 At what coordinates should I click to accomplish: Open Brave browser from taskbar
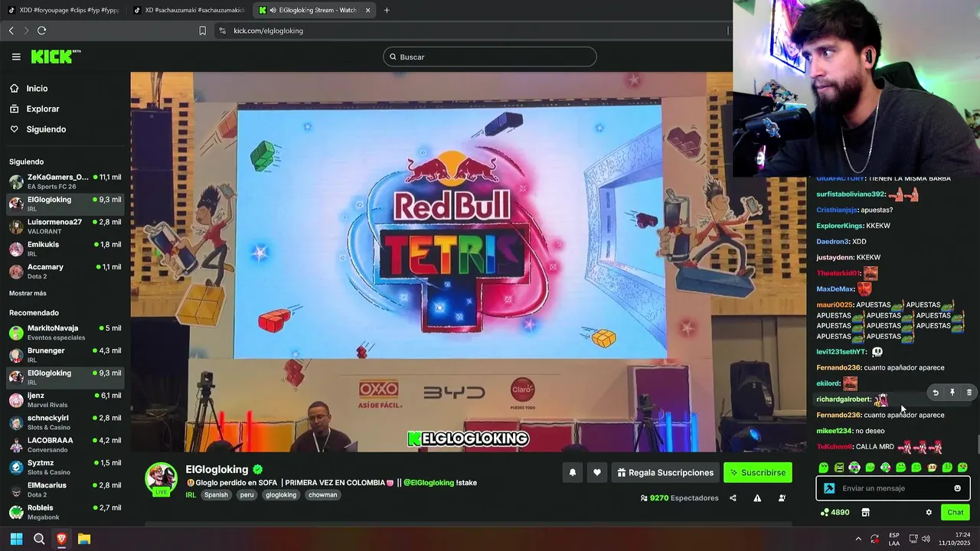pos(62,539)
